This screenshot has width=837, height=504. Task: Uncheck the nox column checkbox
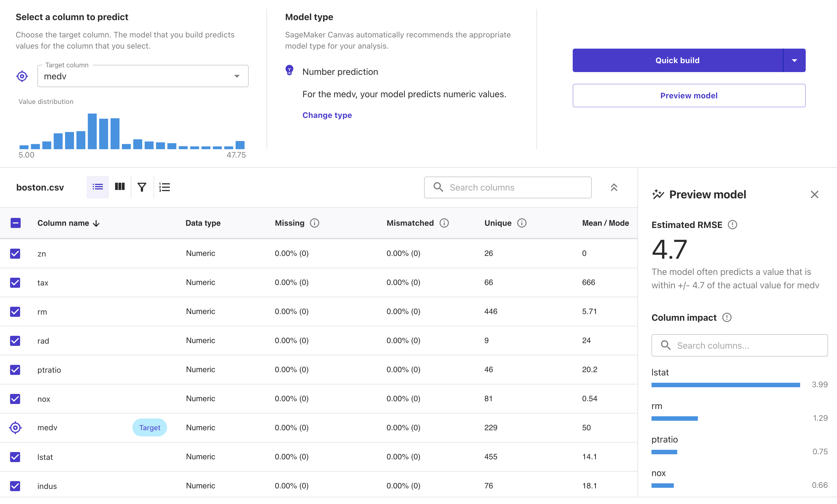click(x=15, y=399)
